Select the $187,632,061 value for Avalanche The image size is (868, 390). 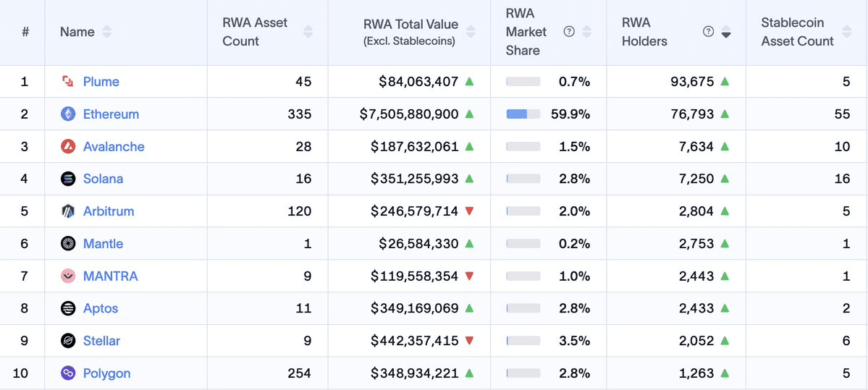[415, 147]
